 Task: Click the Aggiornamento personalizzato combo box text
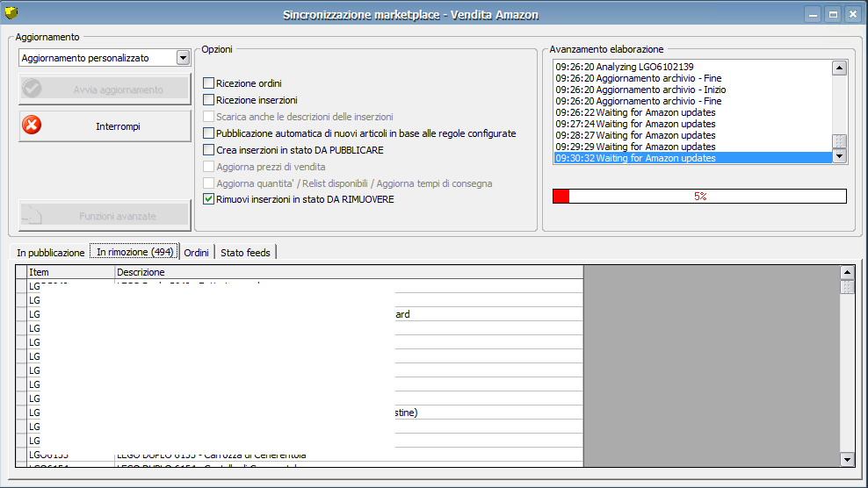pyautogui.click(x=85, y=58)
